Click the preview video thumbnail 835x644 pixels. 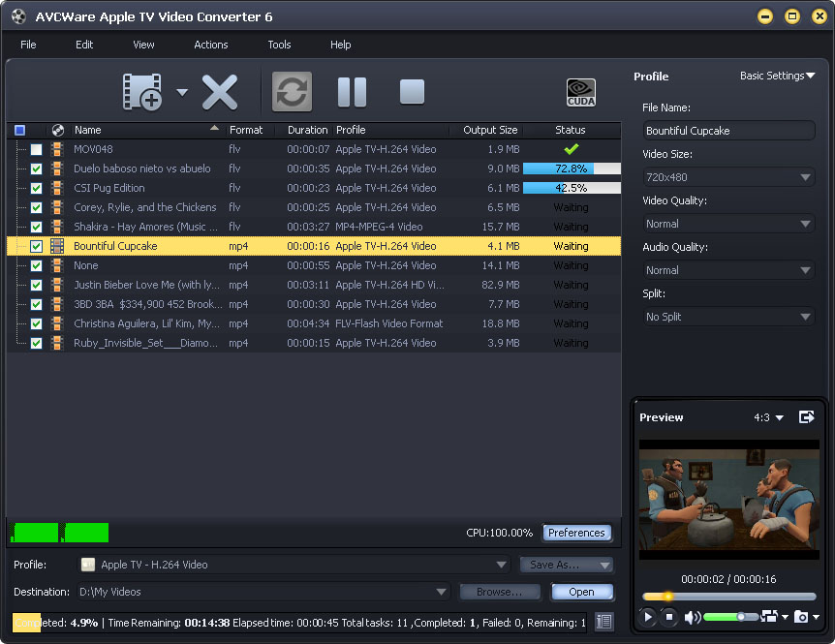(x=729, y=500)
